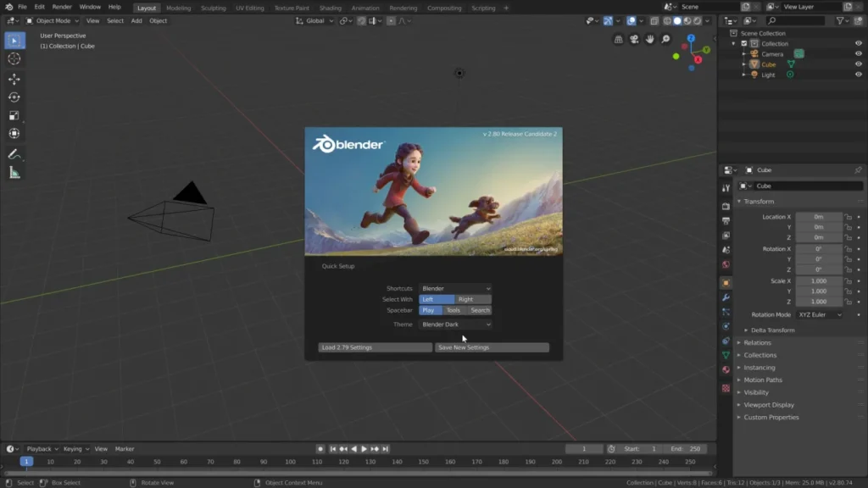The height and width of the screenshot is (488, 868).
Task: Switch to the Shading workspace tab
Action: 330,7
